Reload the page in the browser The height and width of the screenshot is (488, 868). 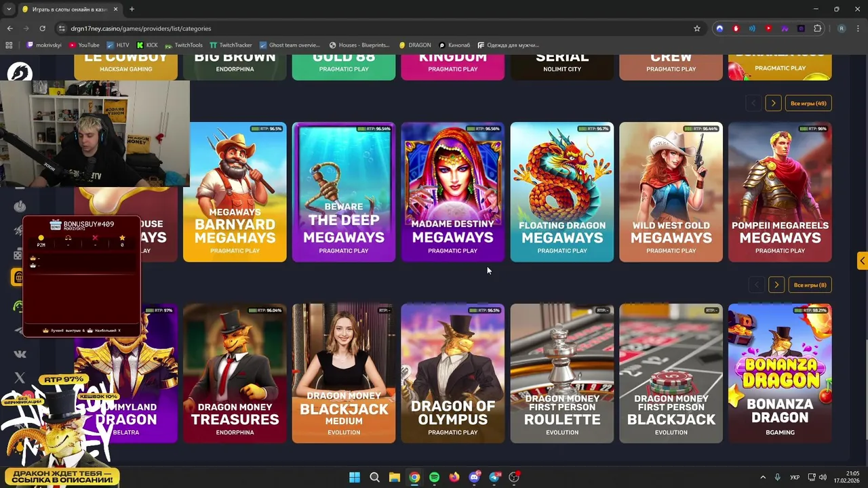tap(42, 28)
